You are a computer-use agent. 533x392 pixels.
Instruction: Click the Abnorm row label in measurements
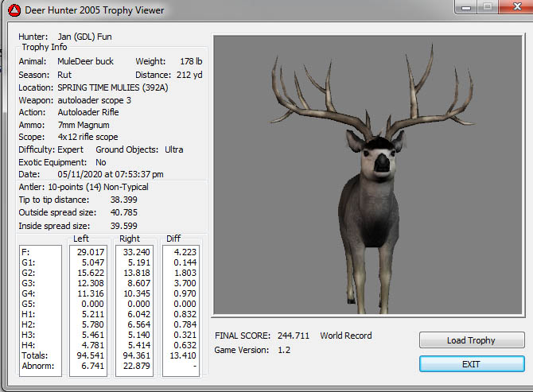click(38, 367)
